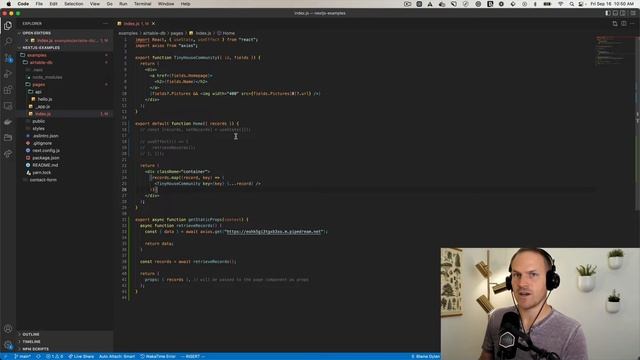The image size is (640, 360).
Task: Click the main branch status item
Action: (x=23, y=356)
